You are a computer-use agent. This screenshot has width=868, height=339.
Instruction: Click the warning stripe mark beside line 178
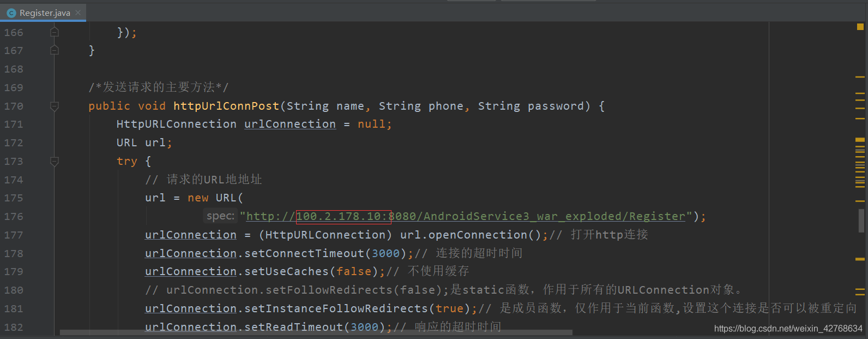tap(860, 259)
